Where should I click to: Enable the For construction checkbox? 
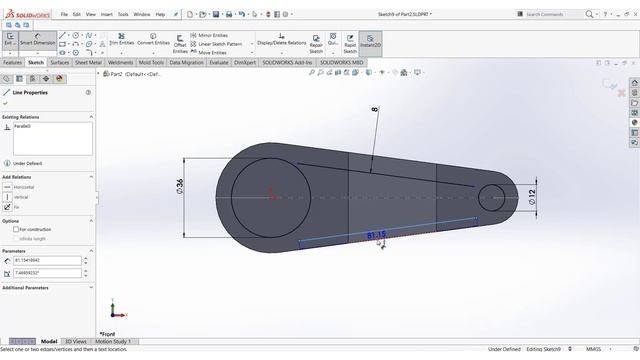coord(16,229)
